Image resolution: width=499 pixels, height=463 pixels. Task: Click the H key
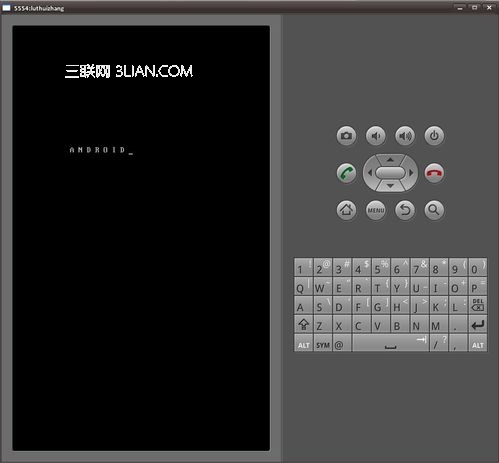point(400,305)
